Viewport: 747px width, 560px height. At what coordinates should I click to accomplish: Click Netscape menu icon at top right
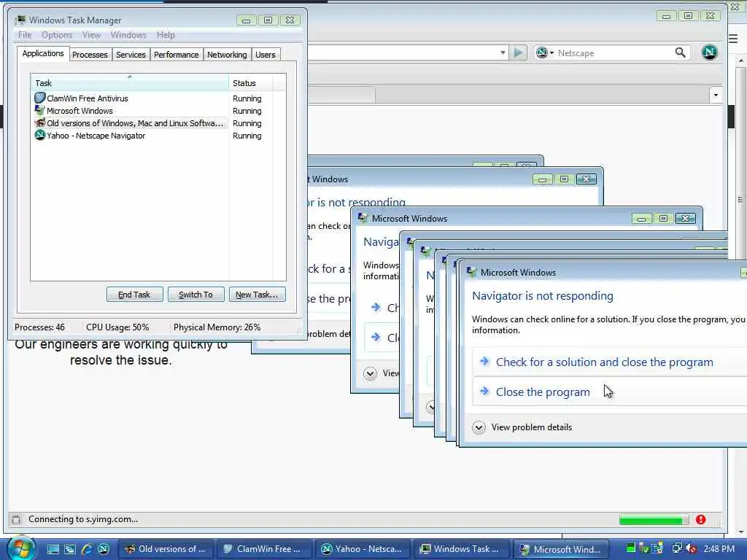point(734,39)
